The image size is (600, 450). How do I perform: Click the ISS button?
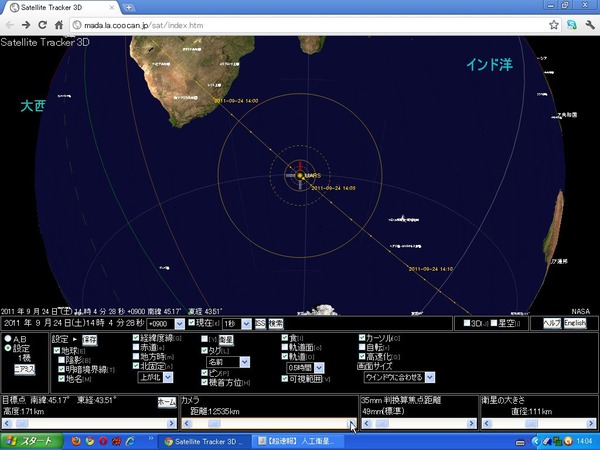click(x=260, y=324)
